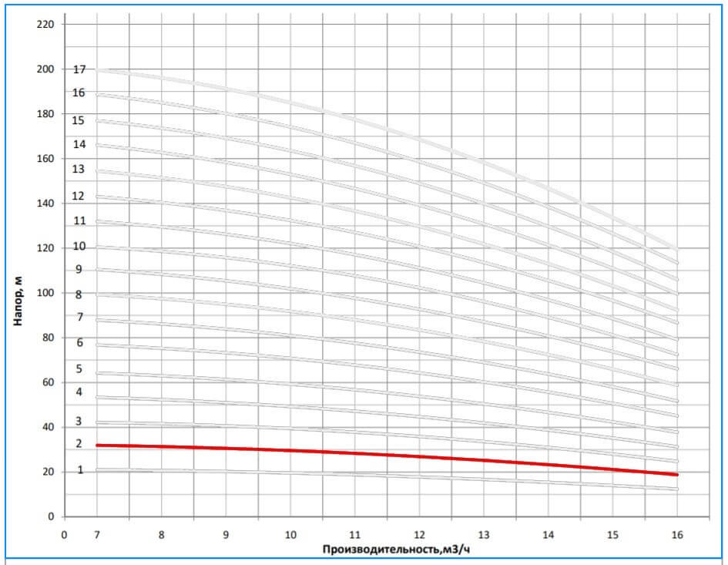Viewport: 728px width, 565px height.
Task: Click curve number 13 label
Action: coord(79,169)
